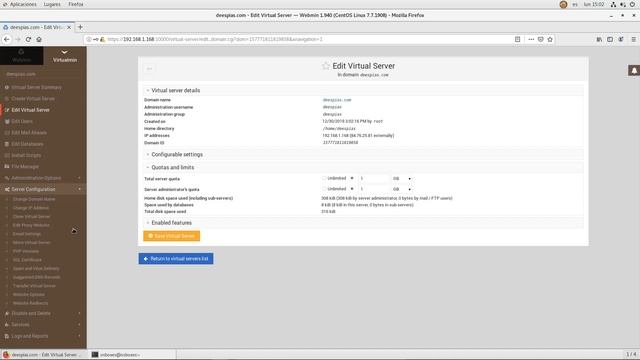This screenshot has width=640, height=360.
Task: Reload the page in Firefox
Action: click(28, 40)
